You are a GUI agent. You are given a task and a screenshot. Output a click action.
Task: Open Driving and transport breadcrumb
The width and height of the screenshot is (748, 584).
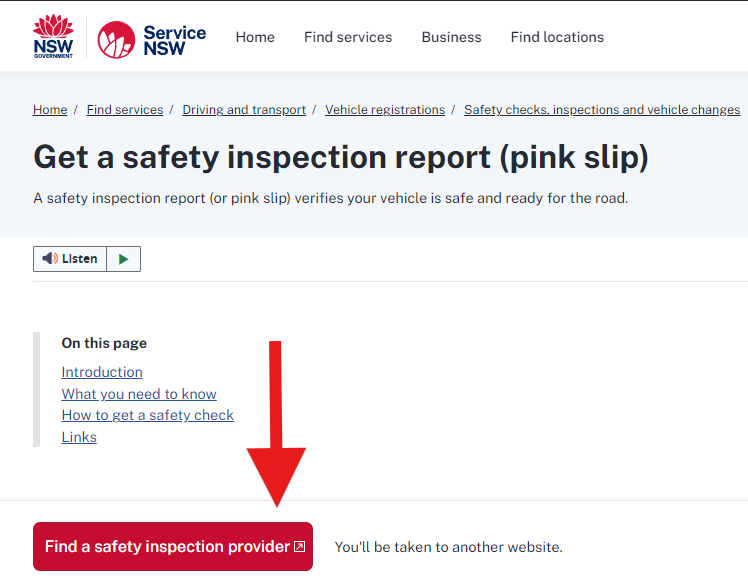pyautogui.click(x=244, y=110)
